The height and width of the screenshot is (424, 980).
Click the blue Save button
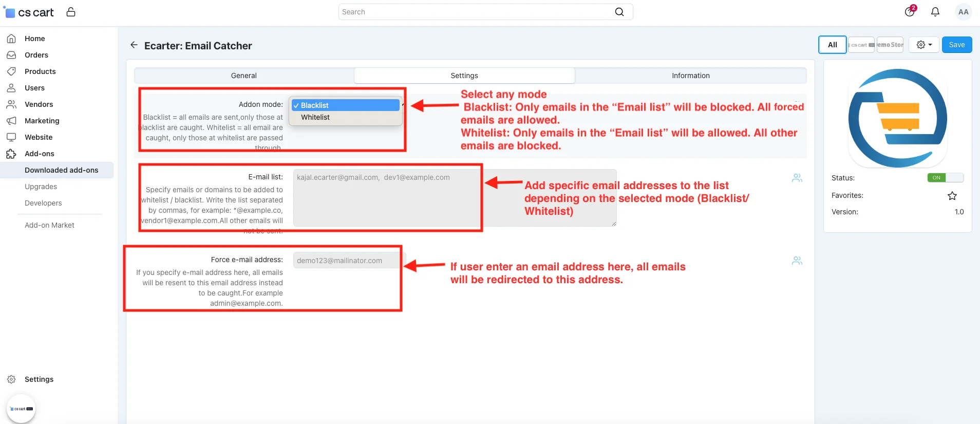(956, 45)
